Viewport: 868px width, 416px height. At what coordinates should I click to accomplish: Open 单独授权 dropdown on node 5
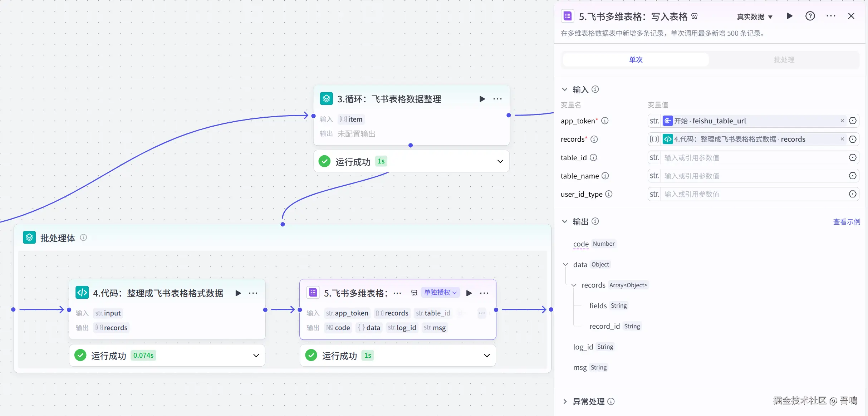point(440,293)
